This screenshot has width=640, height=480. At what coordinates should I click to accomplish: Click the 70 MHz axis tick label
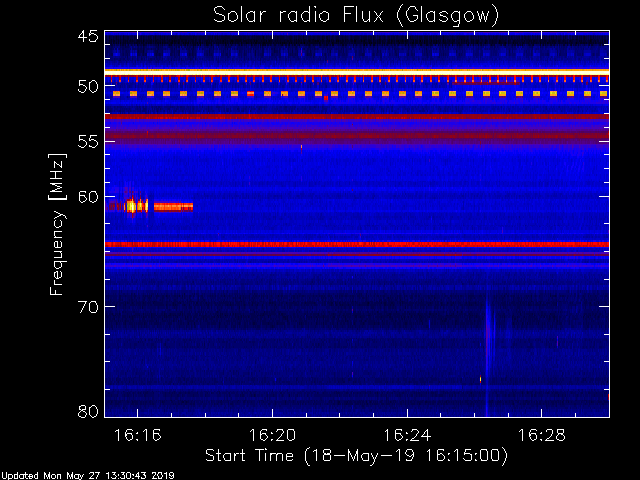(x=88, y=307)
